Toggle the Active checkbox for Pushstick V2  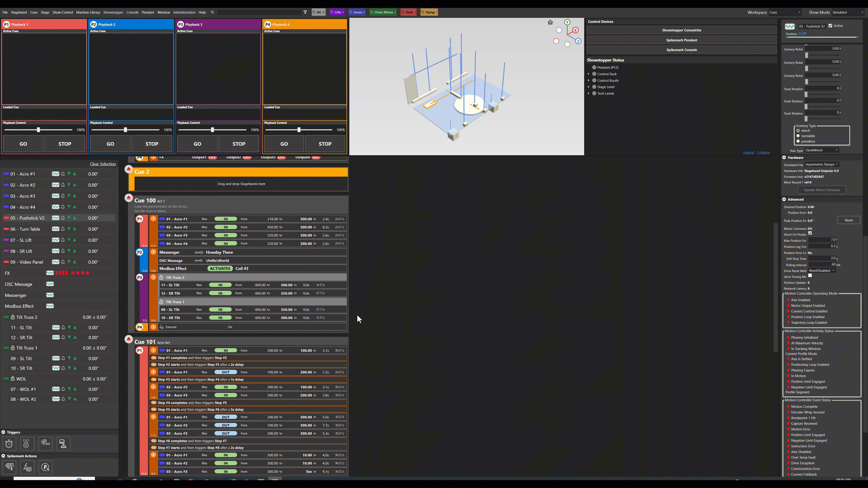coord(830,26)
